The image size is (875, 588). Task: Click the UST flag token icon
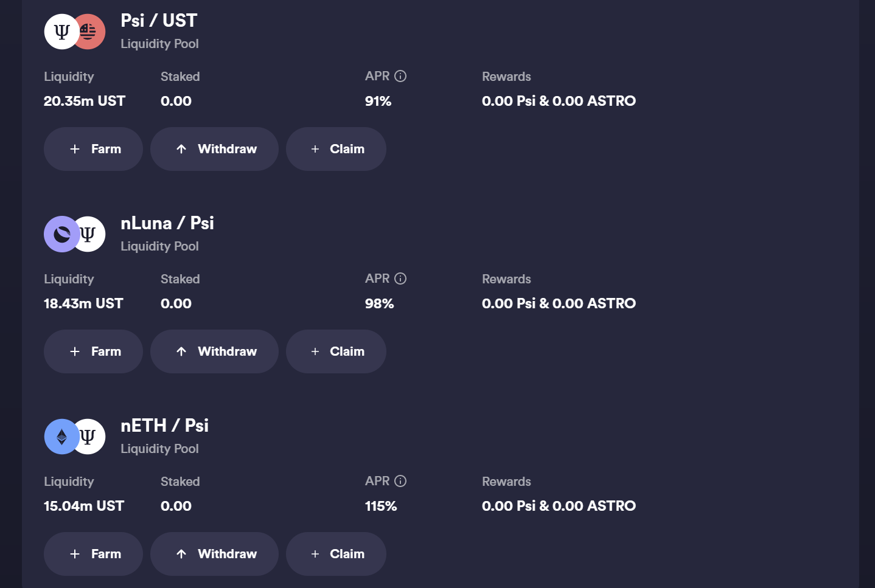(x=90, y=32)
